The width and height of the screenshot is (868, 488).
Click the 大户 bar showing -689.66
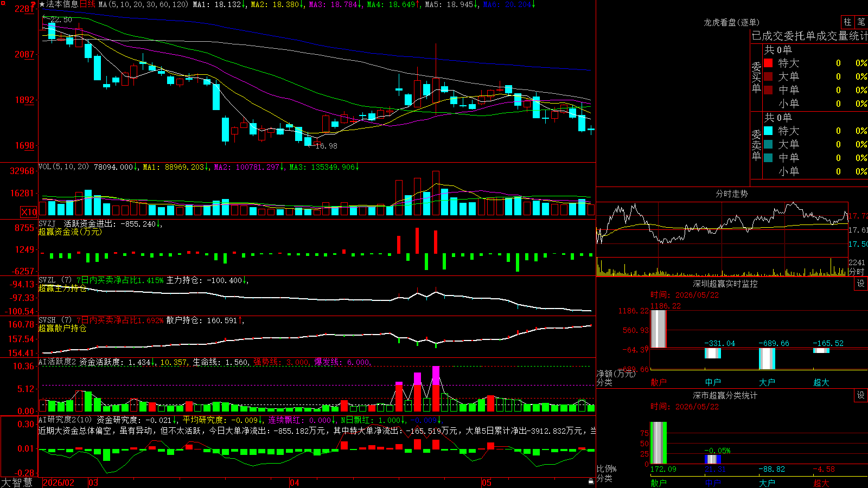tap(767, 358)
